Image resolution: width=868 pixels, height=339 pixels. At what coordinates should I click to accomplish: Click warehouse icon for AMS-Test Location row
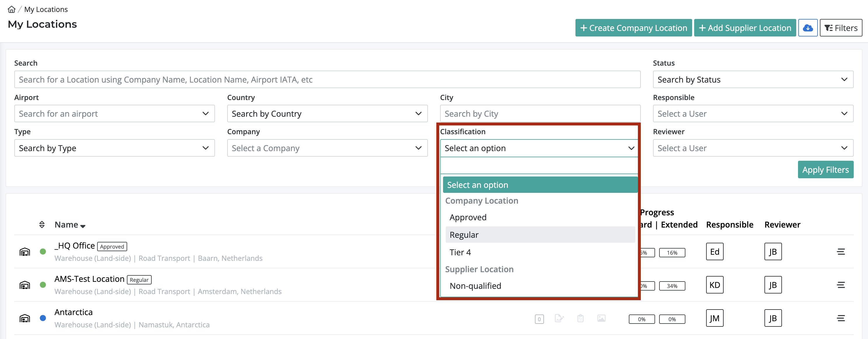click(x=24, y=285)
